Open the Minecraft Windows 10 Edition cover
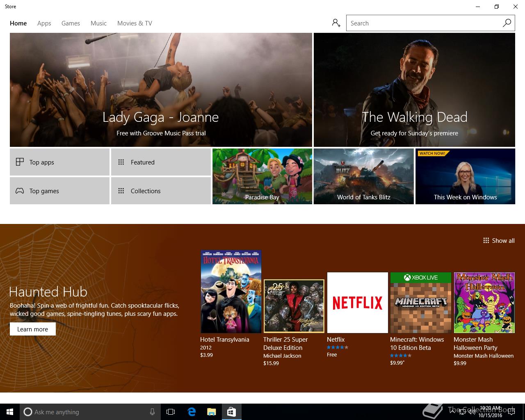This screenshot has height=420, width=525. click(421, 303)
